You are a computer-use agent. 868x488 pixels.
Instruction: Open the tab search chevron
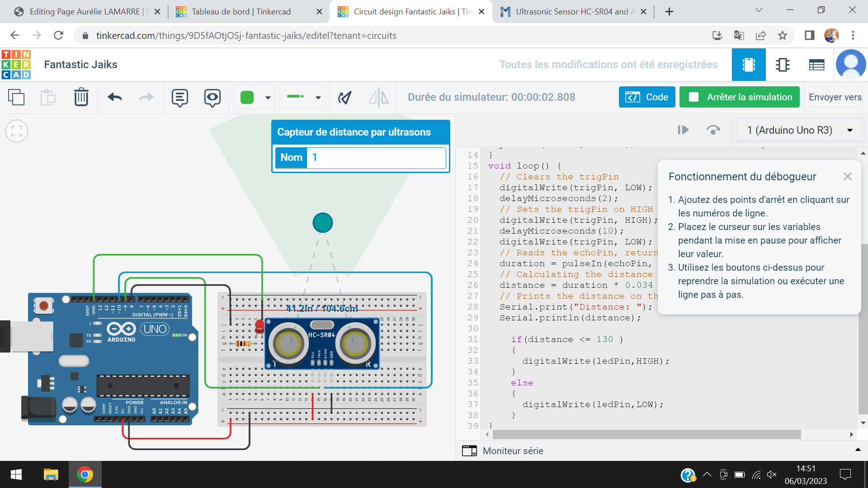click(759, 10)
